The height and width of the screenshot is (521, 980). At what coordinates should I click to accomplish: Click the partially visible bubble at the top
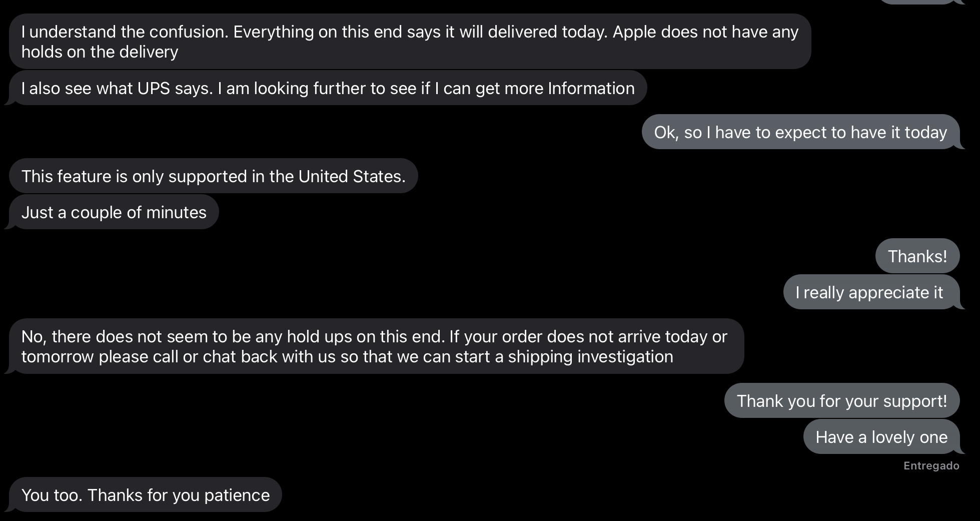[x=917, y=2]
